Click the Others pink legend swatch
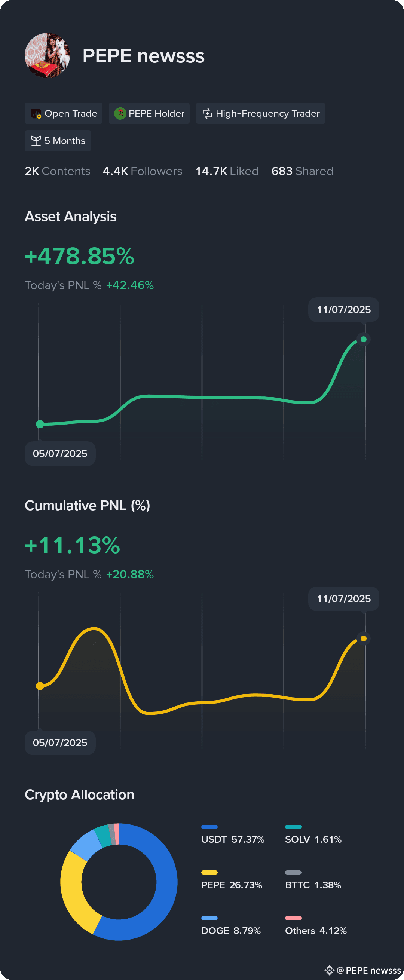Screen dimensions: 404x980 (293, 918)
